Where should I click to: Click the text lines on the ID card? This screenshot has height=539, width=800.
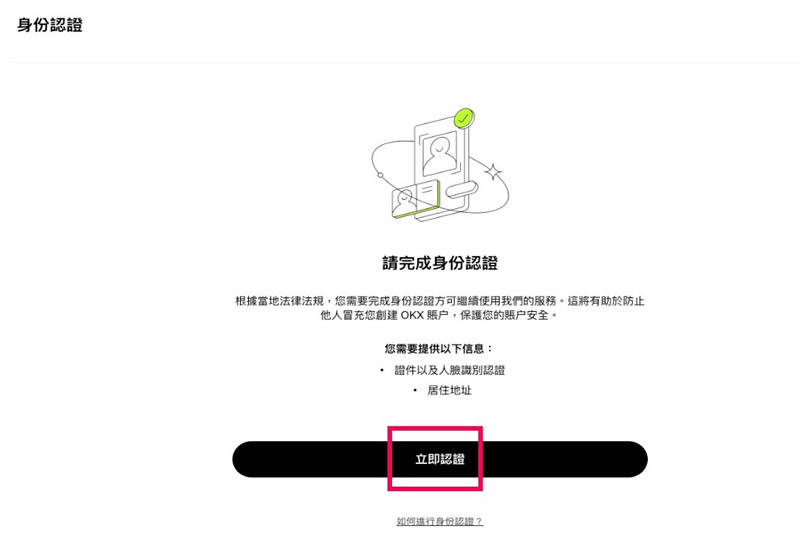pos(428,191)
